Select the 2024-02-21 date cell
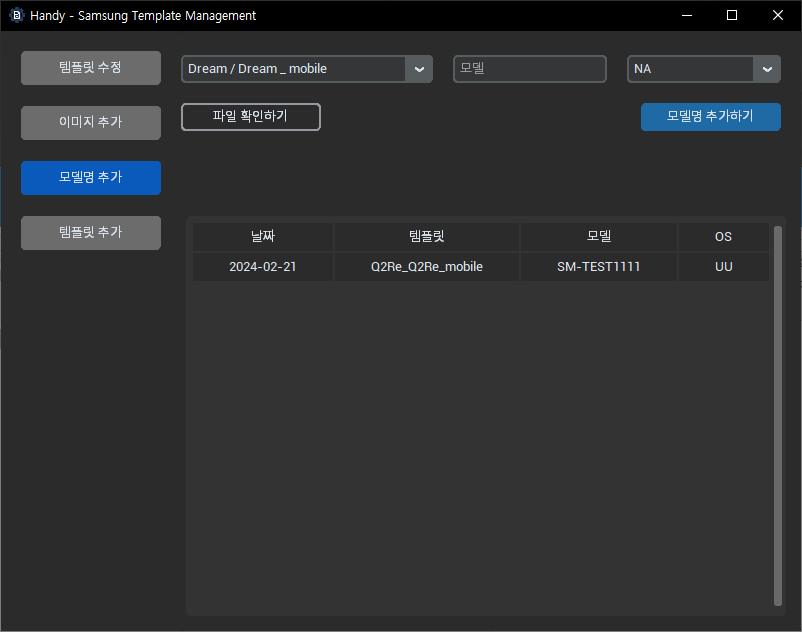 tap(263, 266)
